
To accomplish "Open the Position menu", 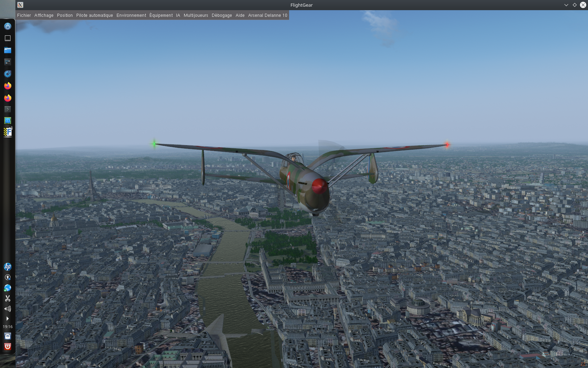I will (x=65, y=15).
